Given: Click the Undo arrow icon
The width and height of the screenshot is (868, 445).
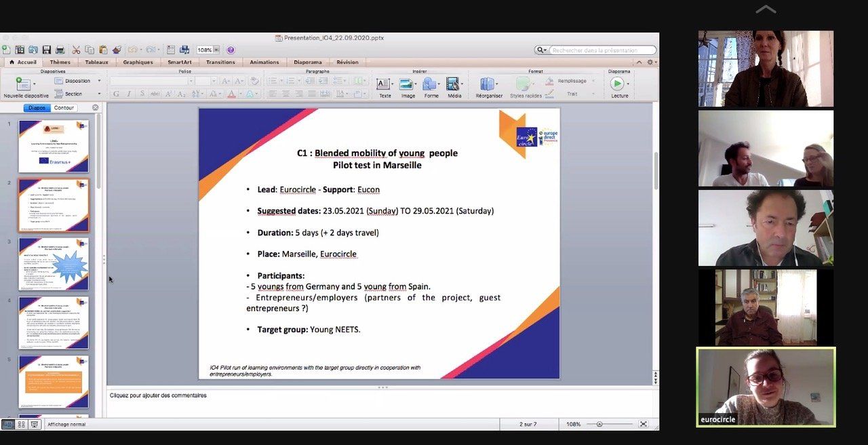Looking at the screenshot, I should click(132, 50).
